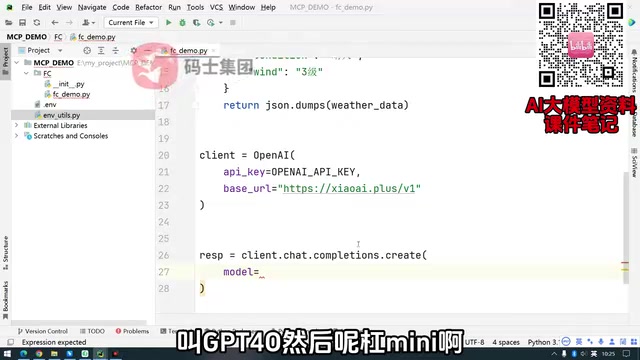This screenshot has width=640, height=360.
Task: Click the 4 spaces indent status entry
Action: coord(506,342)
